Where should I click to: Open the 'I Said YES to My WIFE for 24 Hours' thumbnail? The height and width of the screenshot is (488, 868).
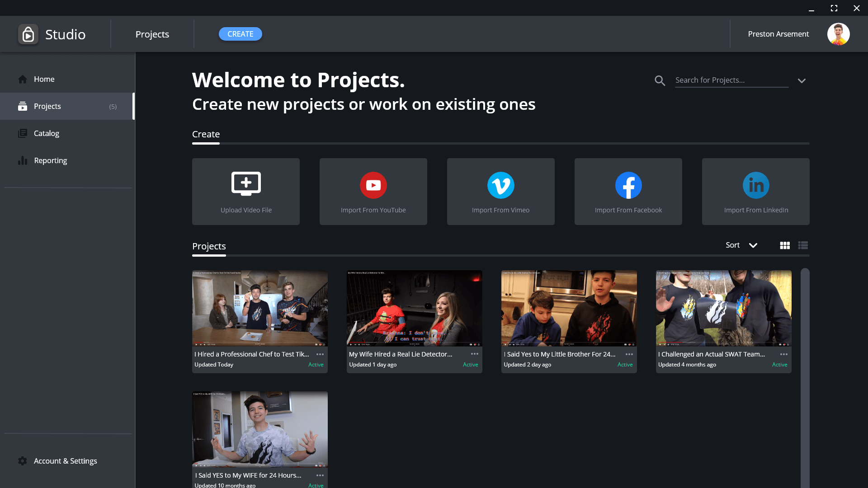pos(259,429)
